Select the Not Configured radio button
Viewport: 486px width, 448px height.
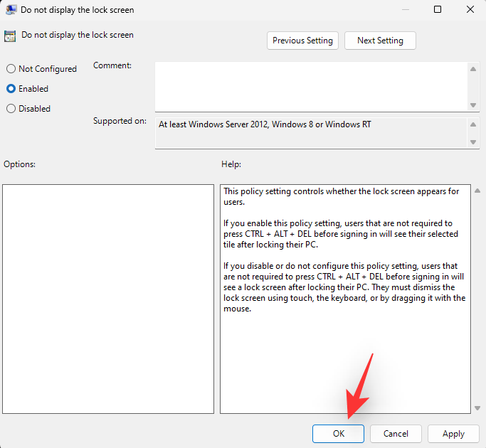click(x=11, y=69)
